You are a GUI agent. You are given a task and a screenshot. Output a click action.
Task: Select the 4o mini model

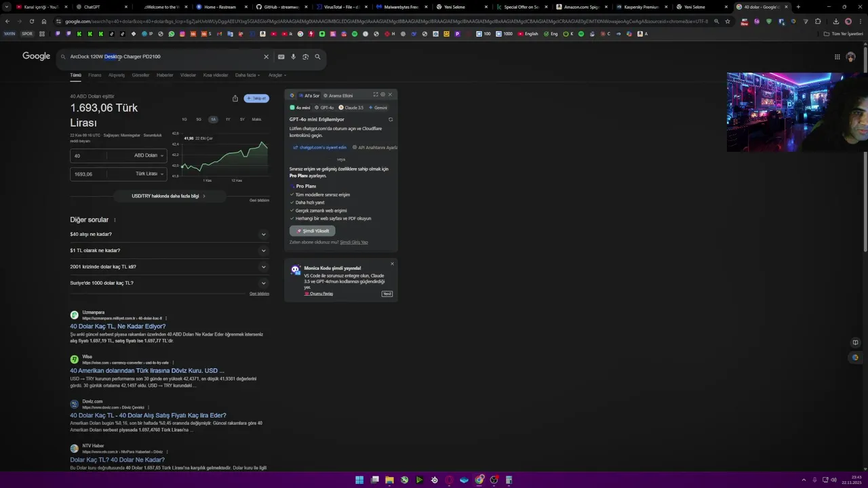pos(300,108)
